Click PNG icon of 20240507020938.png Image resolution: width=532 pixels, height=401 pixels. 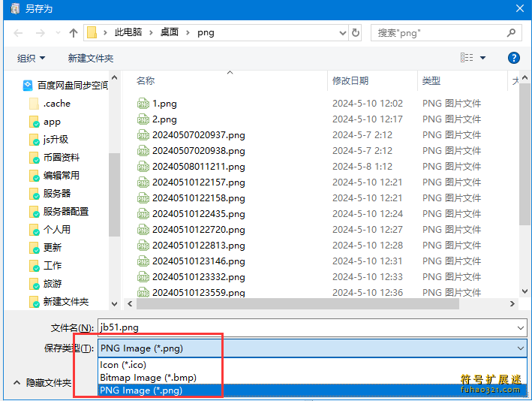143,151
